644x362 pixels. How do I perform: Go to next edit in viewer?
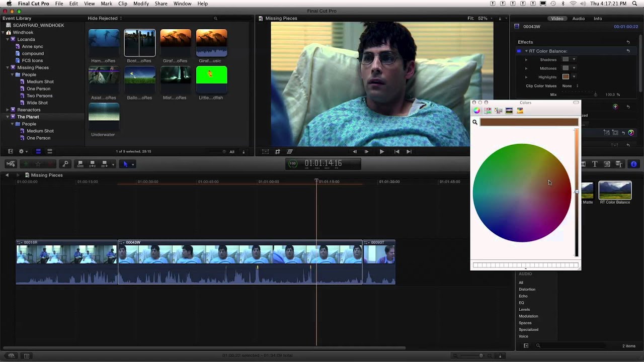[x=409, y=151]
